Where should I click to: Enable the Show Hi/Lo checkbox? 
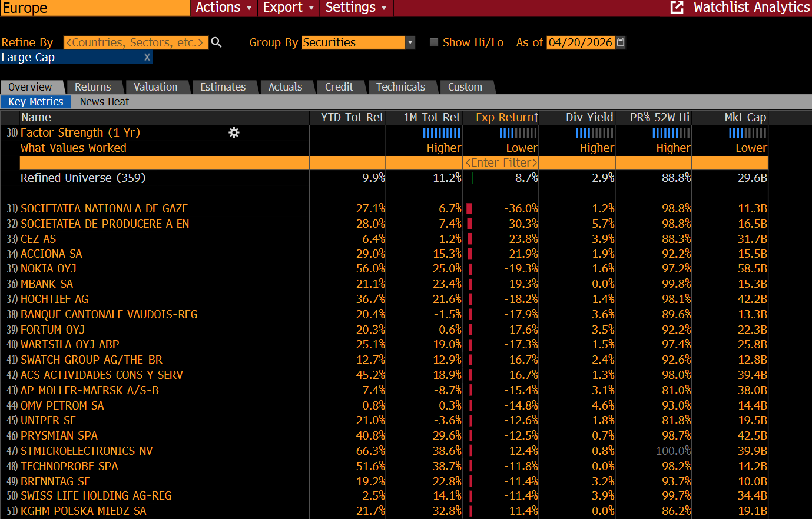tap(434, 42)
